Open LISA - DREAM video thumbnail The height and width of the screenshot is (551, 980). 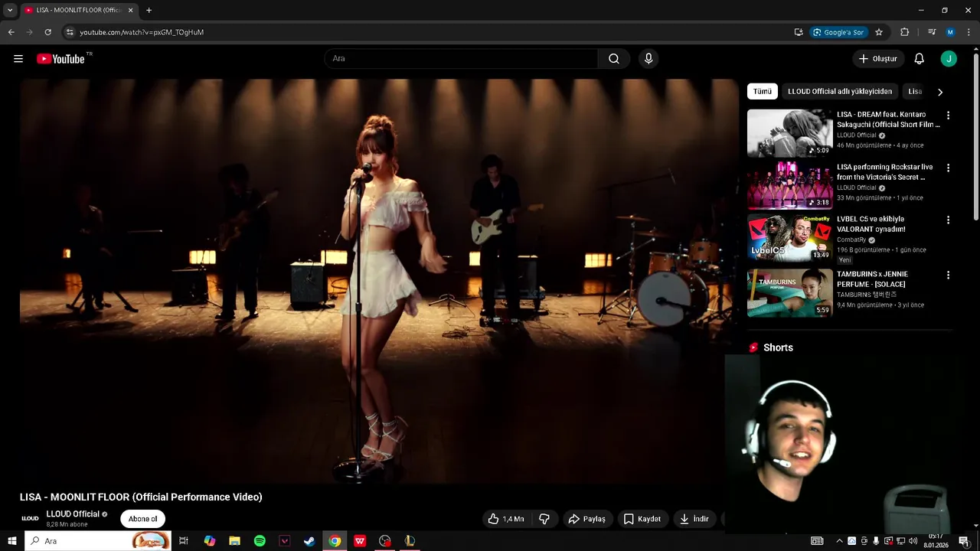[789, 133]
